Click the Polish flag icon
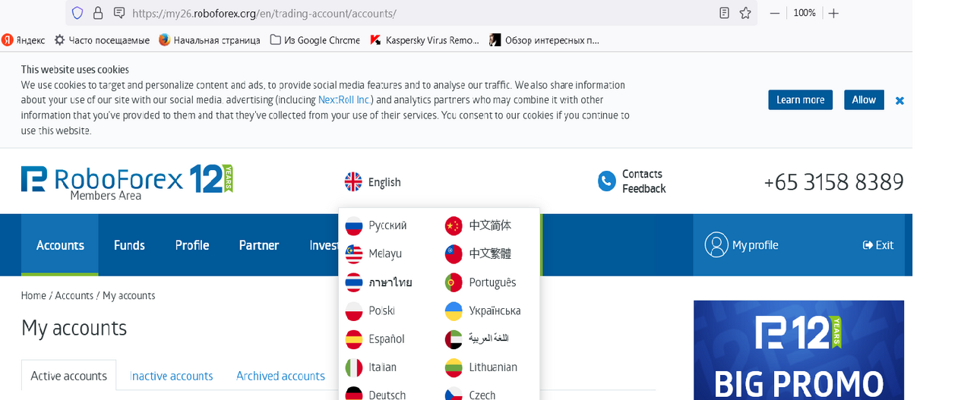 point(354,310)
